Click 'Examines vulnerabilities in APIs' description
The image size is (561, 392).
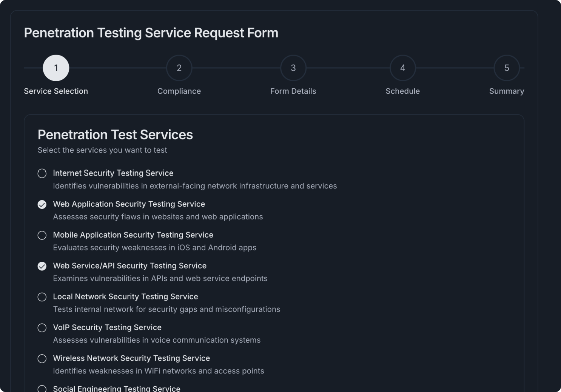[x=160, y=278]
